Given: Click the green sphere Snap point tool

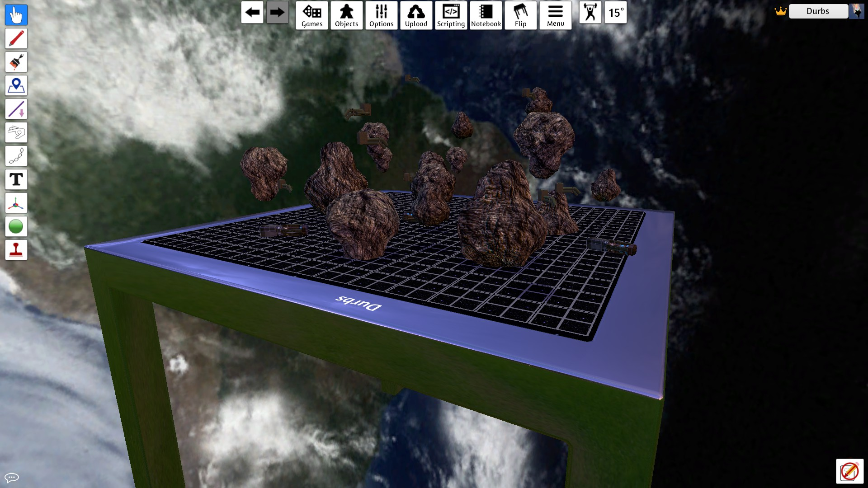Looking at the screenshot, I should coord(16,226).
